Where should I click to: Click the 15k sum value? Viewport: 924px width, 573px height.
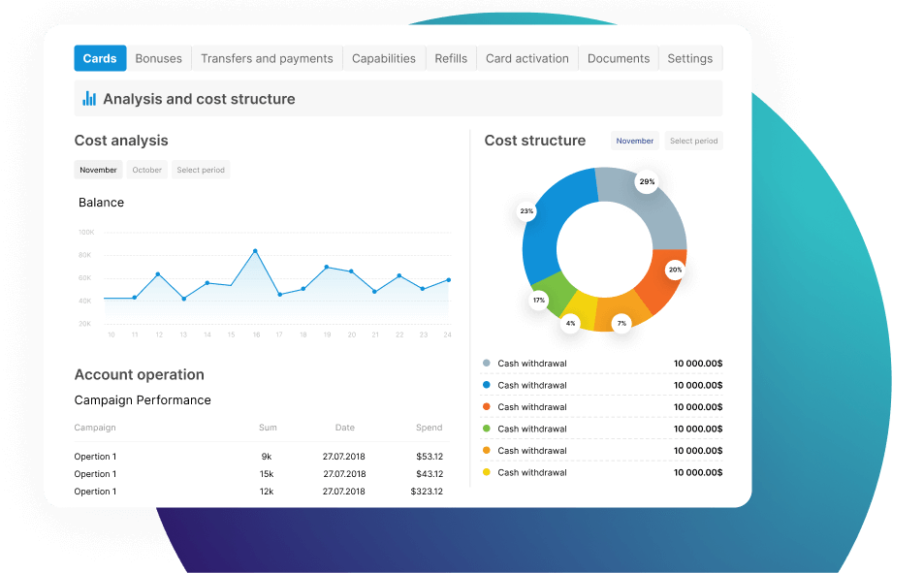(267, 474)
